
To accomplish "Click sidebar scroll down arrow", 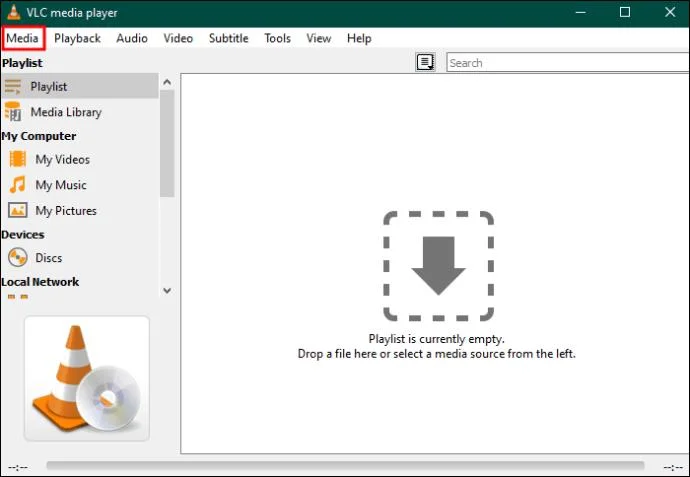I will [x=167, y=290].
